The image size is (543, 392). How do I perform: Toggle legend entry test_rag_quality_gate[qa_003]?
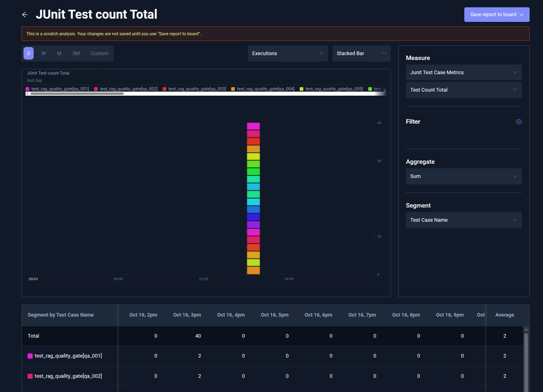(194, 89)
